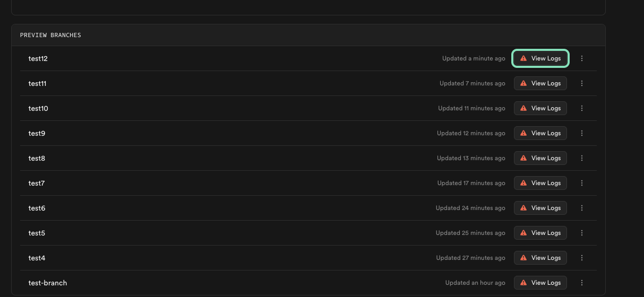Select the test-branch branch name

[x=48, y=283]
